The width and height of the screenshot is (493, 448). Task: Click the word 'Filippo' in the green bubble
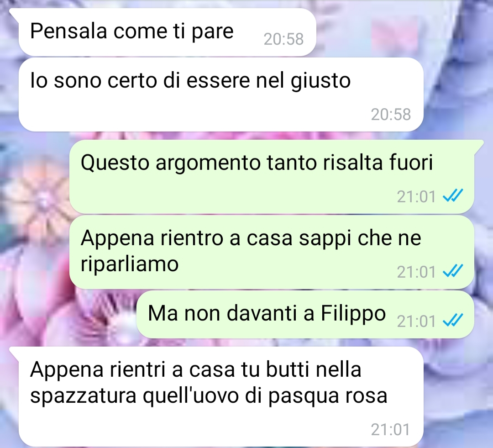(x=353, y=314)
